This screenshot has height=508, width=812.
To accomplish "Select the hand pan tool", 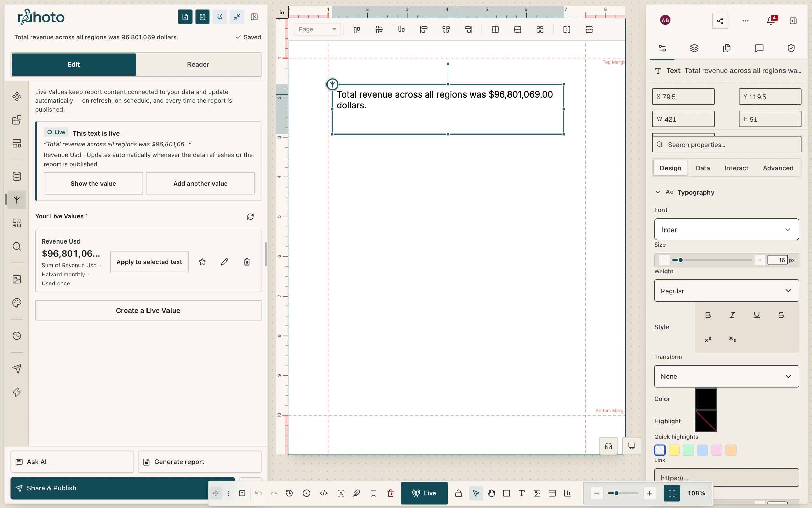I will click(492, 493).
